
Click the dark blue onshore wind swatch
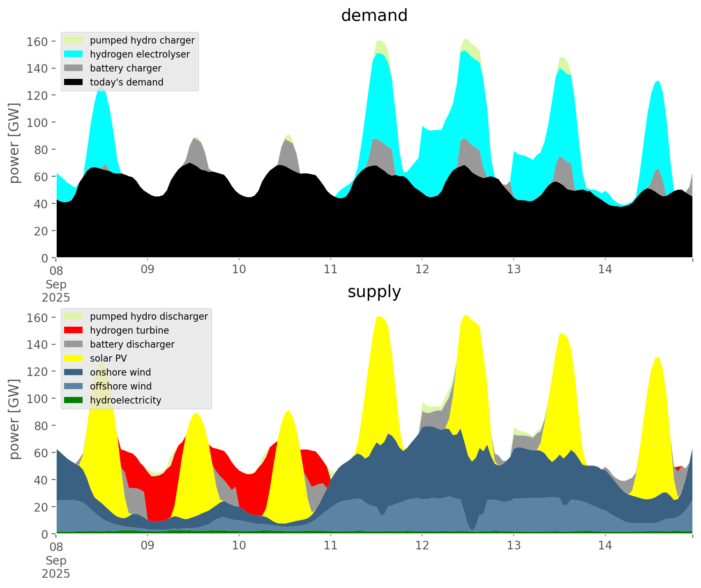coord(74,372)
